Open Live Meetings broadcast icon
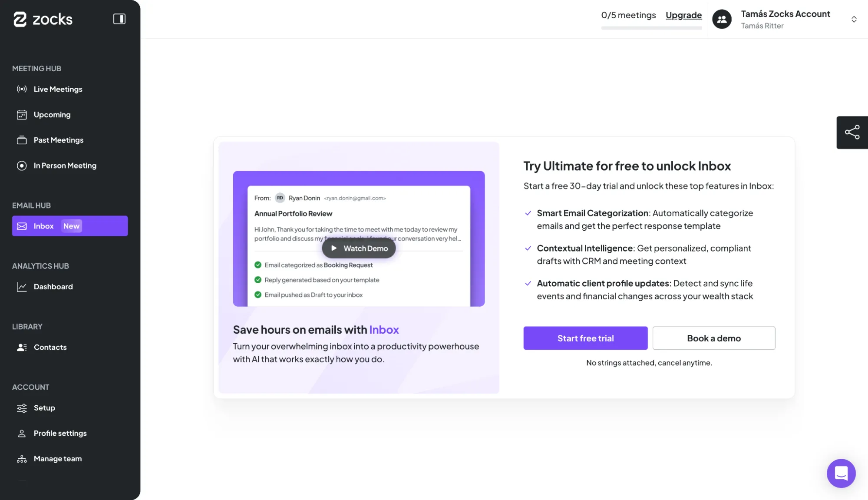This screenshot has height=500, width=868. [22, 89]
